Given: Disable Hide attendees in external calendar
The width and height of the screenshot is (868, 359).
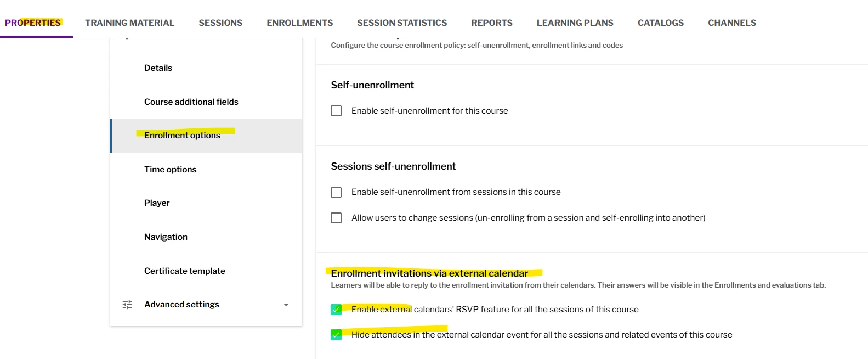Looking at the screenshot, I should pos(336,335).
